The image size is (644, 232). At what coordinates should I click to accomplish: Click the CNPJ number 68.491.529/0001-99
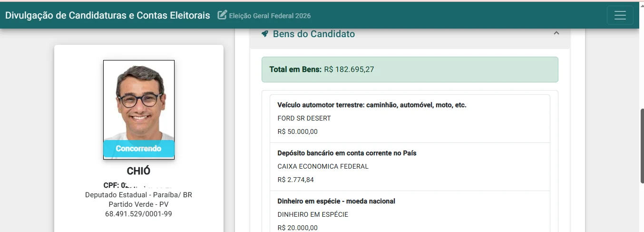click(138, 214)
